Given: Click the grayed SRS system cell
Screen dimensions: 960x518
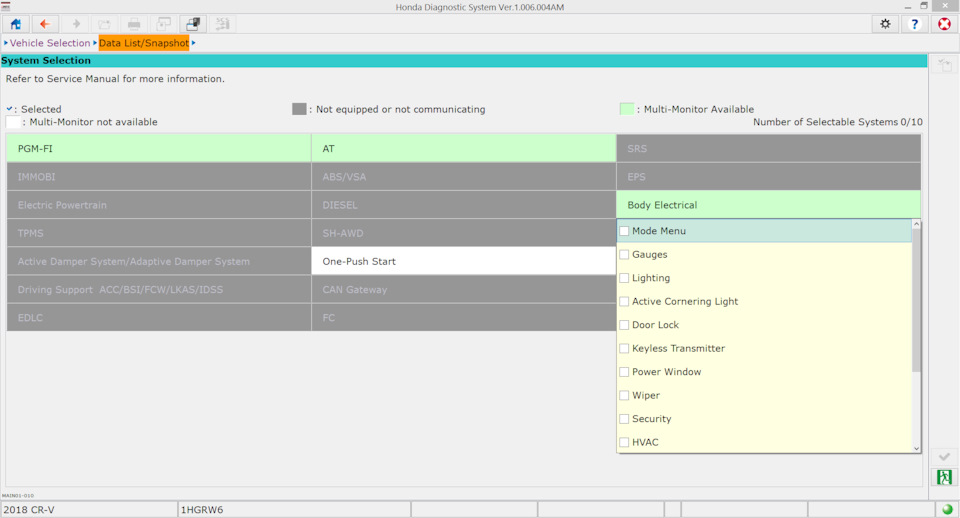Looking at the screenshot, I should click(768, 149).
